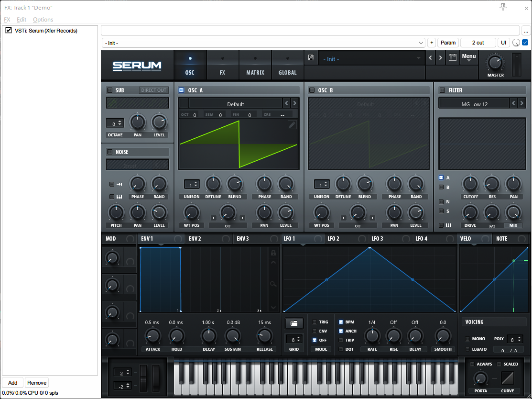Select next OSC A wavetable arrow
Viewport: 532px width, 399px height.
[294, 103]
